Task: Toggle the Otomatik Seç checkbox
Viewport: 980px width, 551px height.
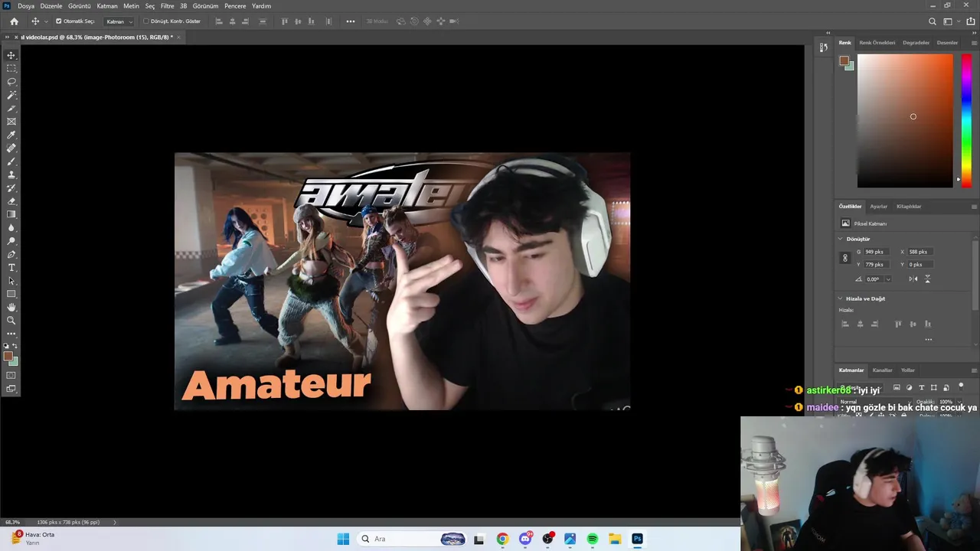Action: tap(59, 21)
